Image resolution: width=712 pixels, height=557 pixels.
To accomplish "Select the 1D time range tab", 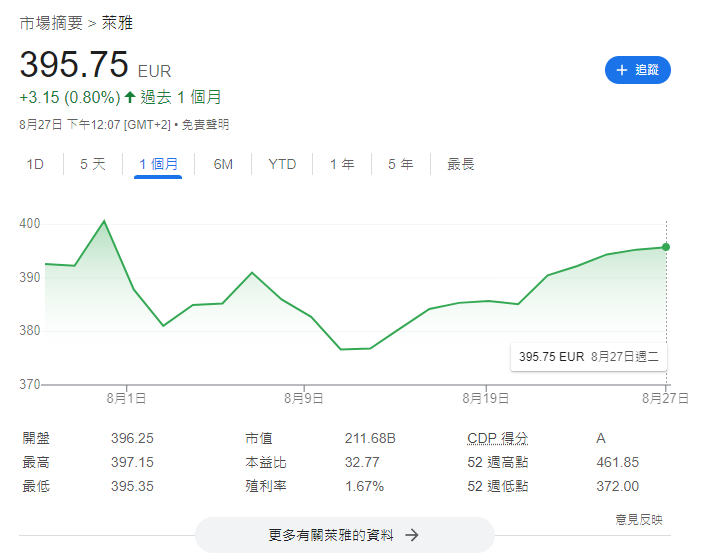I will 35,164.
